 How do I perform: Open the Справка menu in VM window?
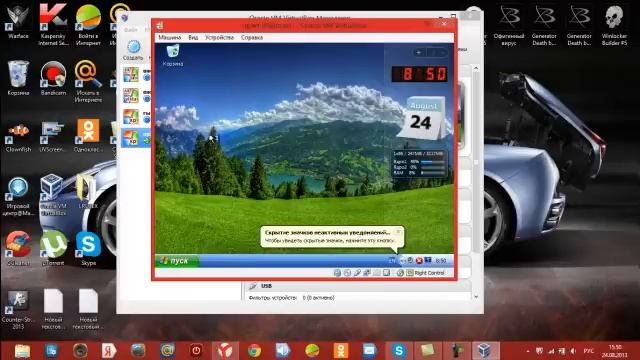point(252,37)
